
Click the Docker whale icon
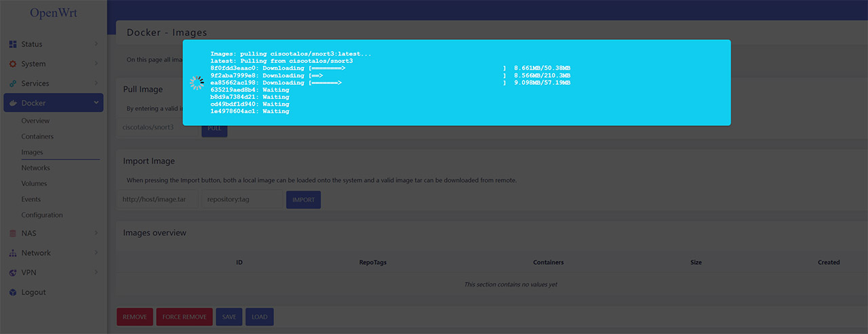pos(13,103)
